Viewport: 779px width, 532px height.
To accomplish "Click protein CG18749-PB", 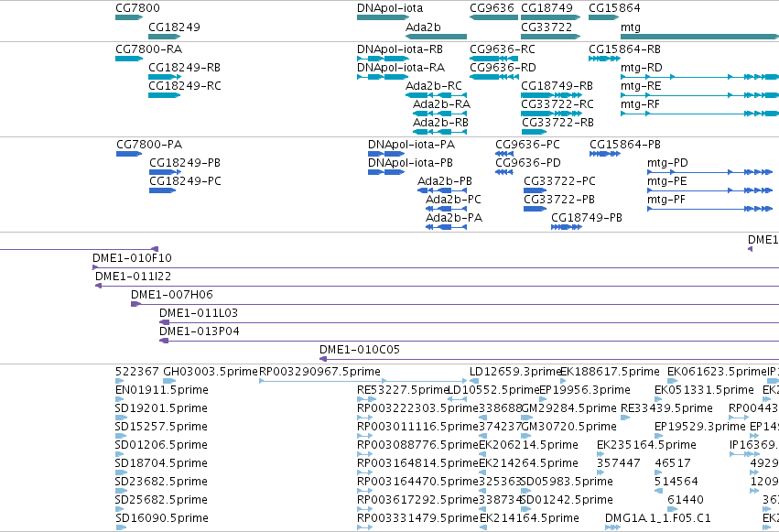I will click(x=587, y=218).
